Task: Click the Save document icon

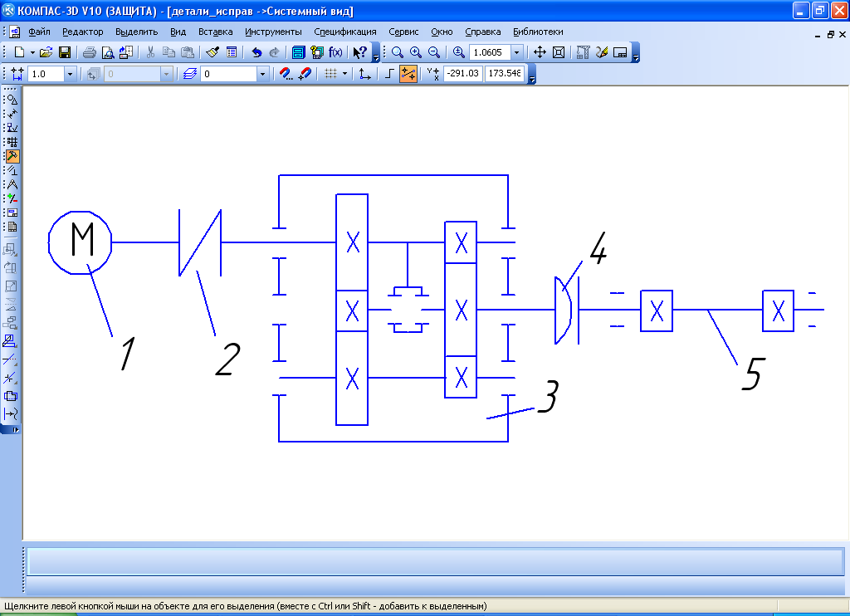Action: (x=63, y=52)
